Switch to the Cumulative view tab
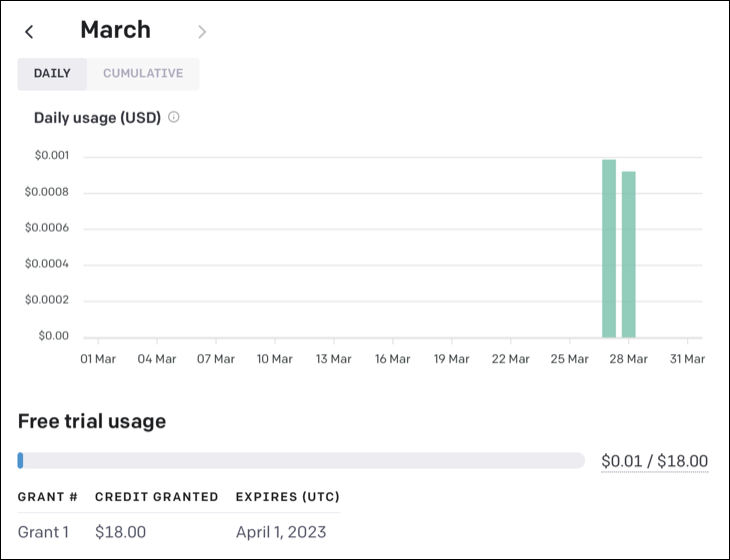Screen dimensions: 730x560 [143, 74]
